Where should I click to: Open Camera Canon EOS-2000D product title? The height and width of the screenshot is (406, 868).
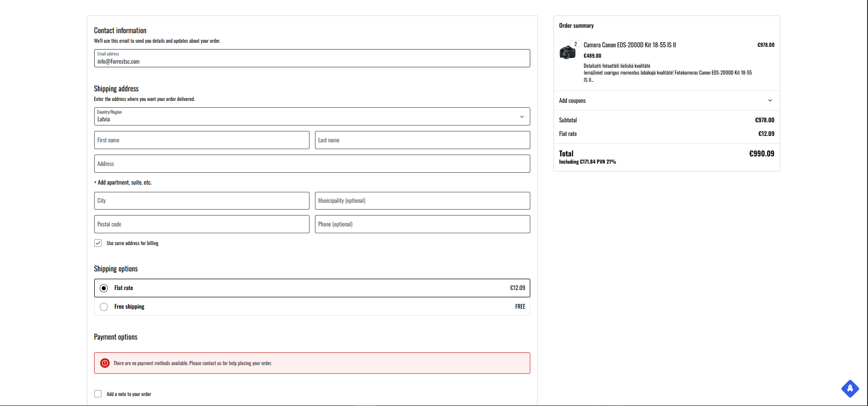(x=629, y=45)
